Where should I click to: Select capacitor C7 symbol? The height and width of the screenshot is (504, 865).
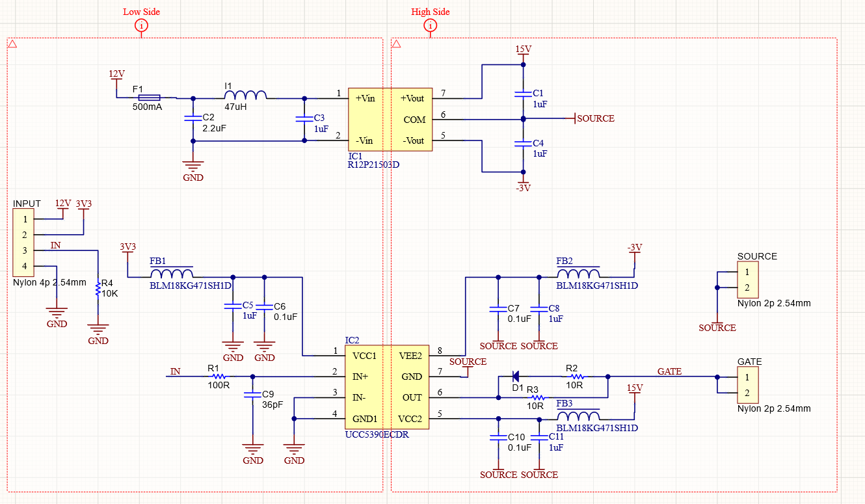tap(498, 309)
